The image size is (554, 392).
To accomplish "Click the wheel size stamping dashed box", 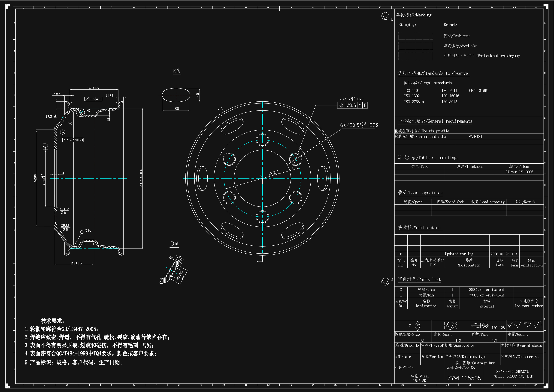I will [x=415, y=46].
